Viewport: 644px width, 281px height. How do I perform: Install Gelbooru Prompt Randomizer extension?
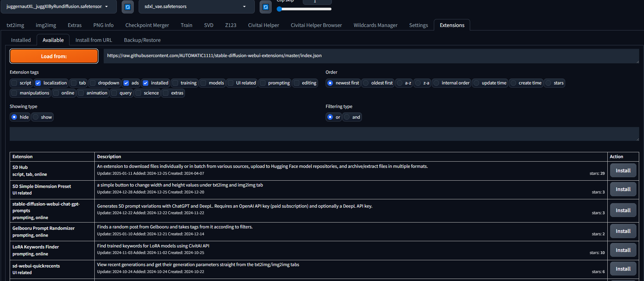(623, 231)
